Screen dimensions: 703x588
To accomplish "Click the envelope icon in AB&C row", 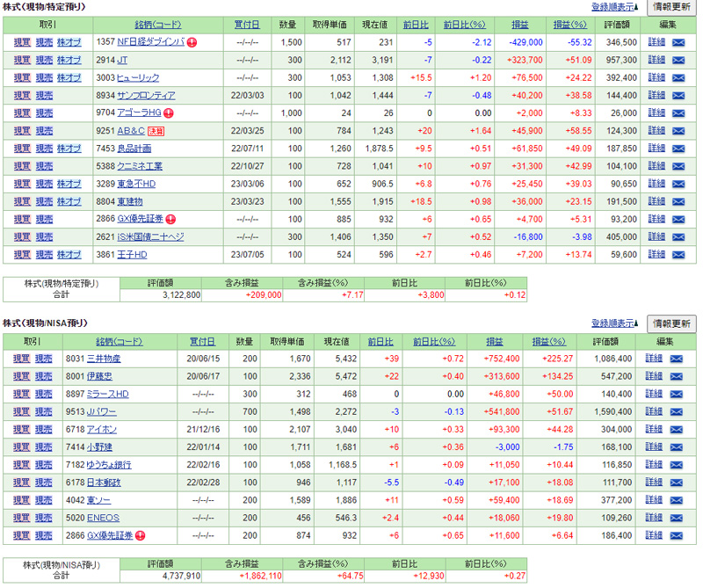I will (678, 131).
